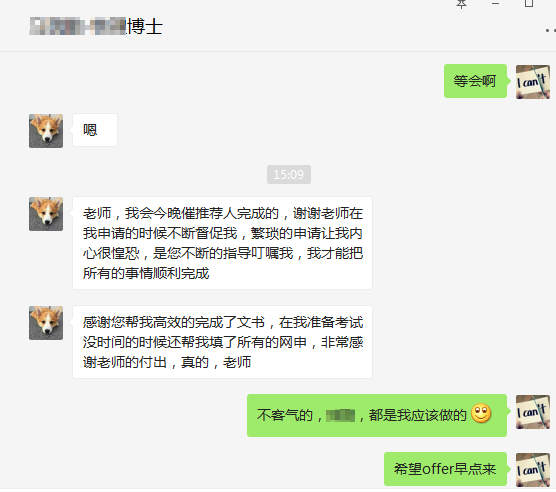Click the blurred name in green message
The width and height of the screenshot is (556, 492).
click(340, 415)
